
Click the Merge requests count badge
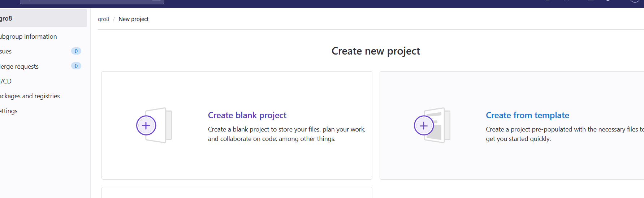[x=76, y=66]
